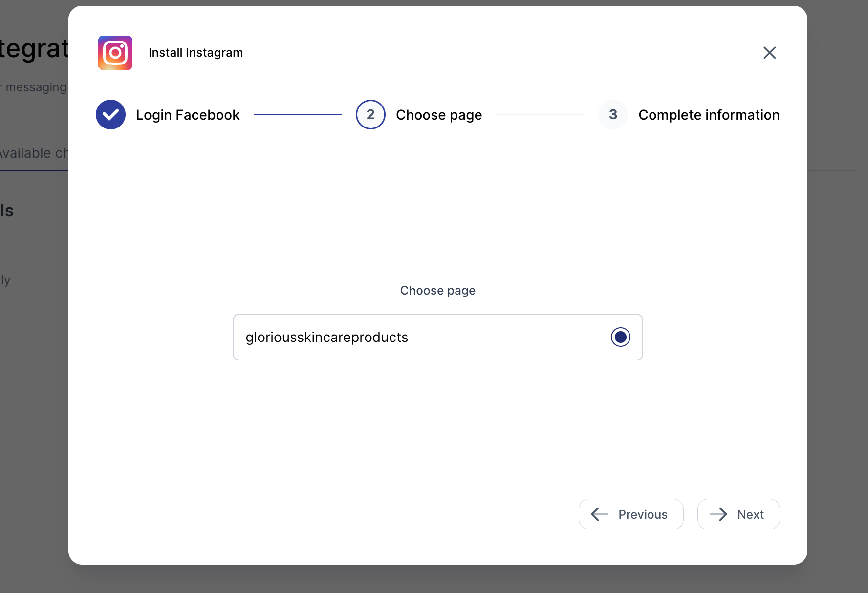Click the progress line before Complete information
Screen dimensions: 868x593
coord(540,115)
